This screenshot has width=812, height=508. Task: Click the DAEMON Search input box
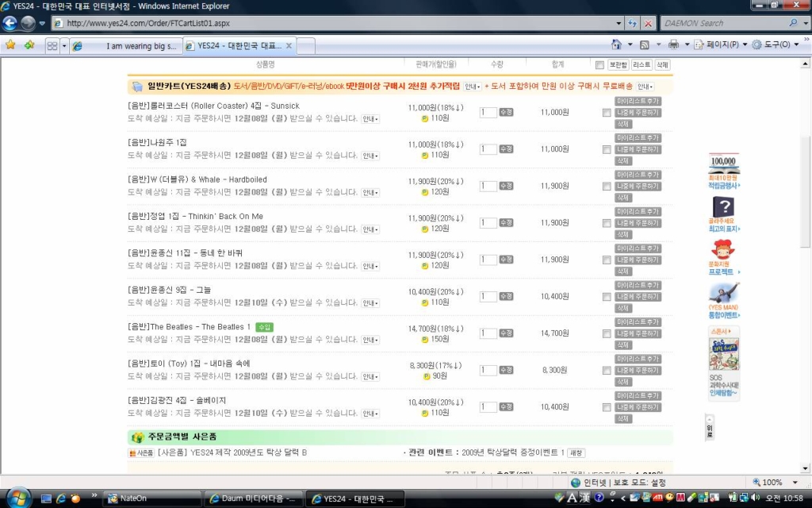click(724, 23)
